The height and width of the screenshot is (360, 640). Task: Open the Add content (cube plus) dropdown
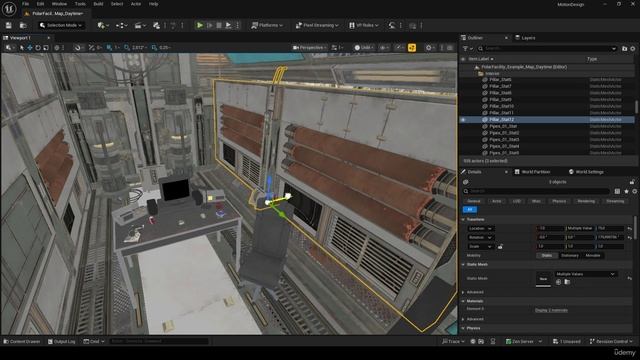point(102,25)
